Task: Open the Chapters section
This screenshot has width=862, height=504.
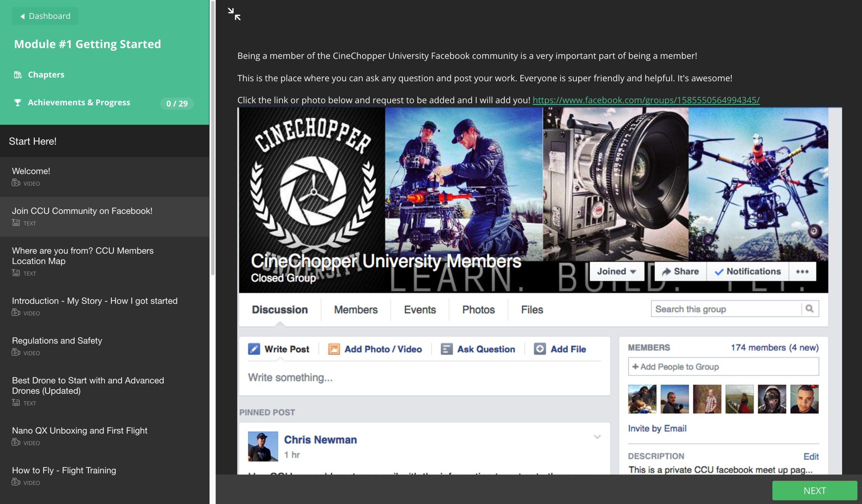Action: click(x=46, y=74)
